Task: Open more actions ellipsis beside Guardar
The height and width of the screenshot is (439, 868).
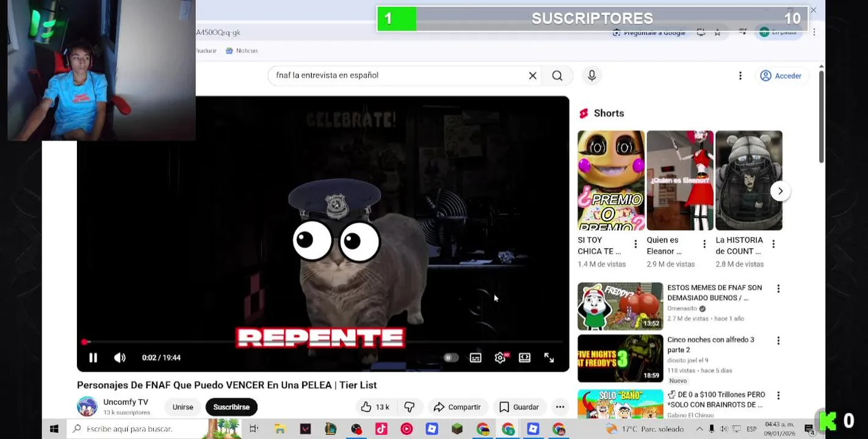Action: pyautogui.click(x=560, y=407)
